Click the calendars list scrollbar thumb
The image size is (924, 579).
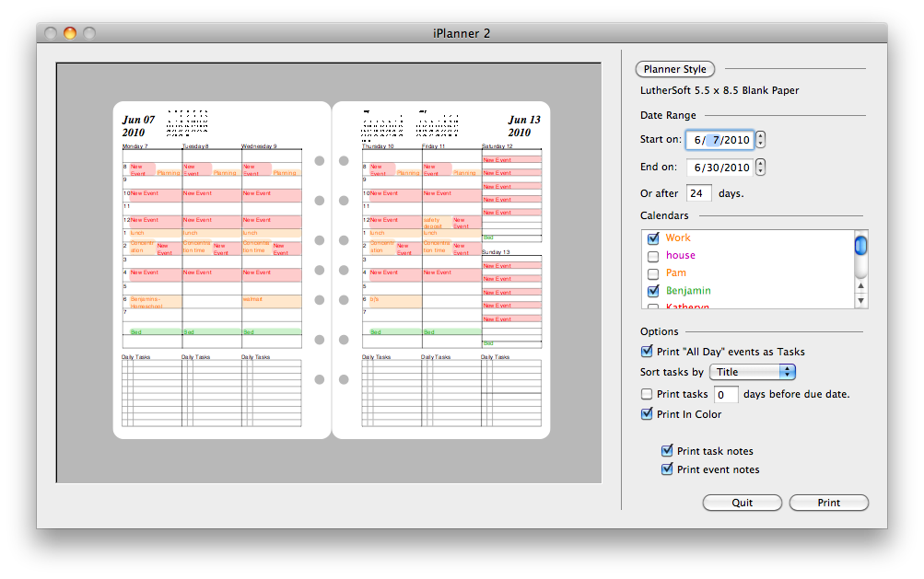point(861,245)
